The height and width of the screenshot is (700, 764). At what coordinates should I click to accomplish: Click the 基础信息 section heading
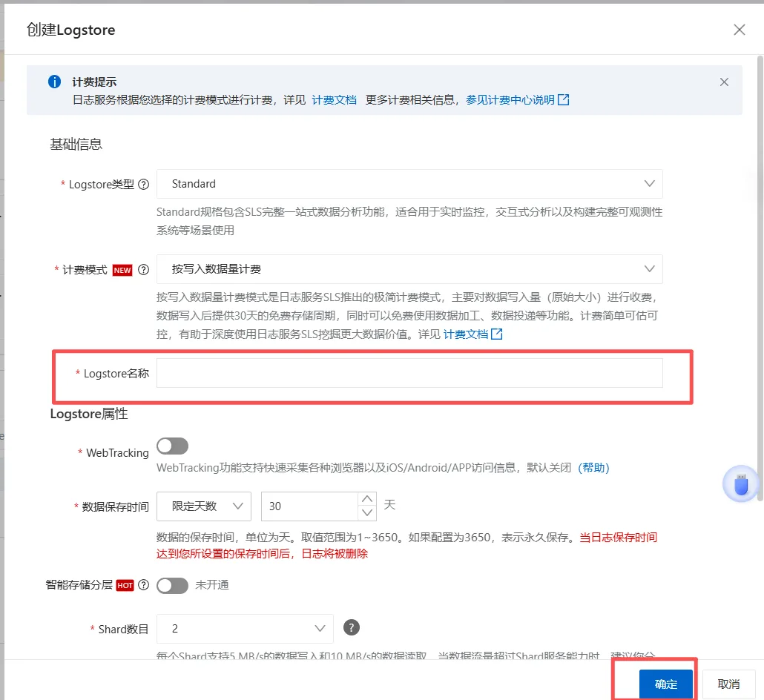(x=76, y=144)
